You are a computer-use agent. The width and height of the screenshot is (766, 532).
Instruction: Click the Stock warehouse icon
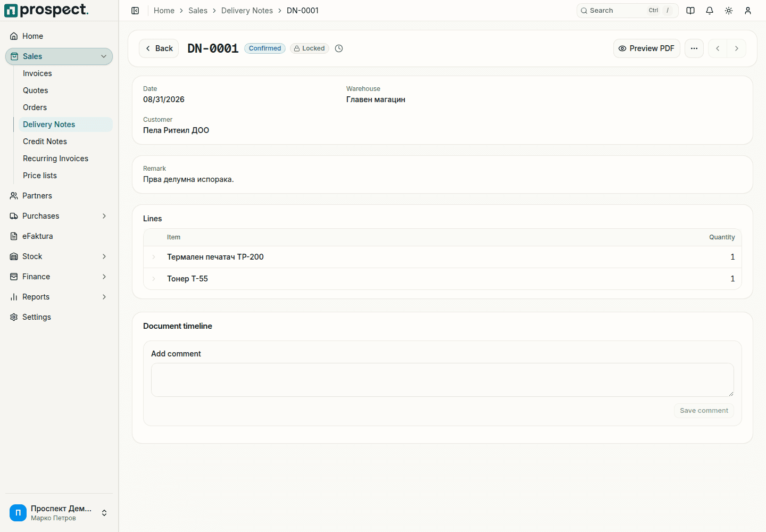point(14,256)
